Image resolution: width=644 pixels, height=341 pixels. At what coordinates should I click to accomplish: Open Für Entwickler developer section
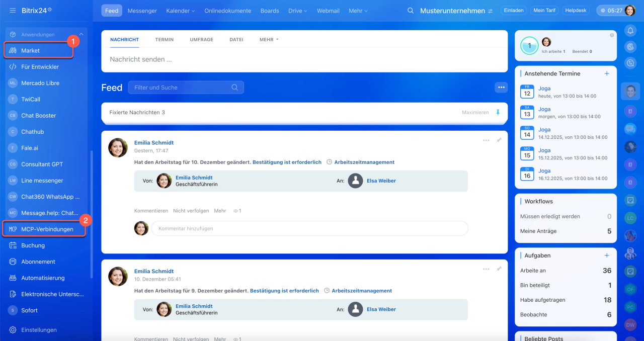pos(40,67)
